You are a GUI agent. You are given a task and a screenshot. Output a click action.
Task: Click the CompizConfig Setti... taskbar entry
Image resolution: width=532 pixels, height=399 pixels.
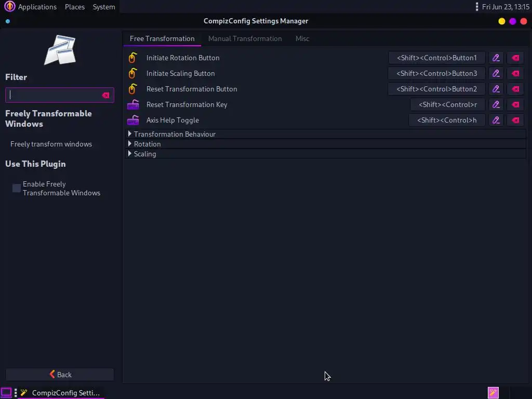60,393
